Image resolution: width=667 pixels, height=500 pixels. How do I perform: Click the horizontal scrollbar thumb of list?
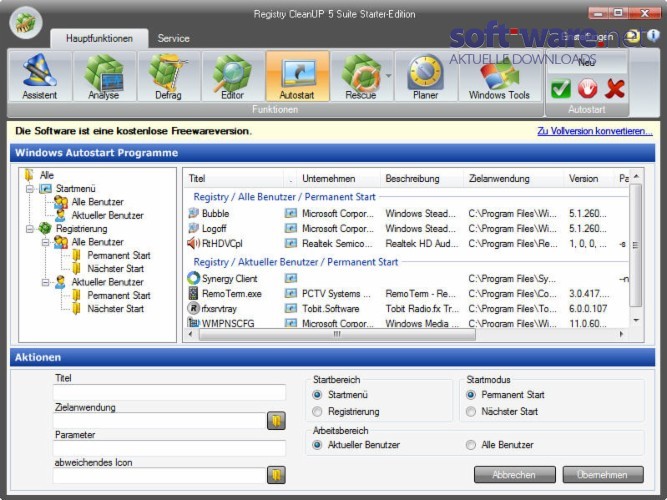click(337, 334)
